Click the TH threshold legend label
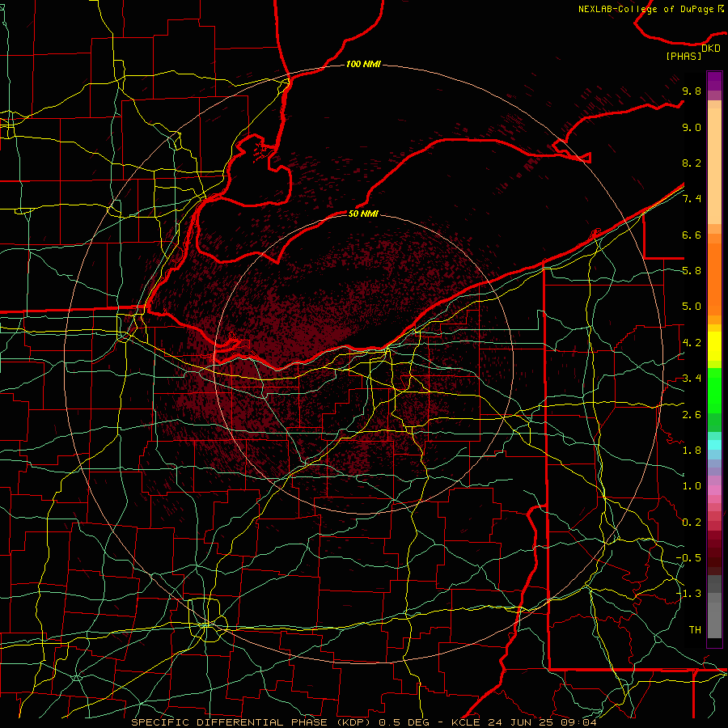This screenshot has height=728, width=728. click(x=695, y=630)
